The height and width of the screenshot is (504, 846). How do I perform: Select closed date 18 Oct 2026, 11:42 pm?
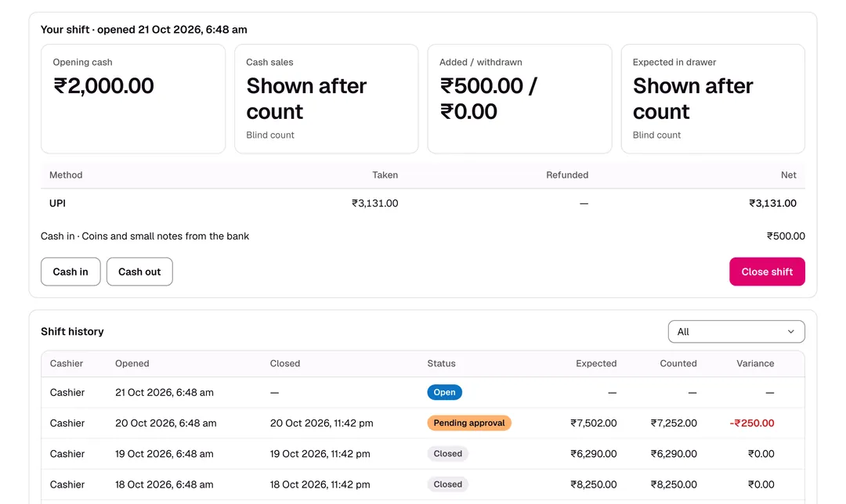pos(320,484)
